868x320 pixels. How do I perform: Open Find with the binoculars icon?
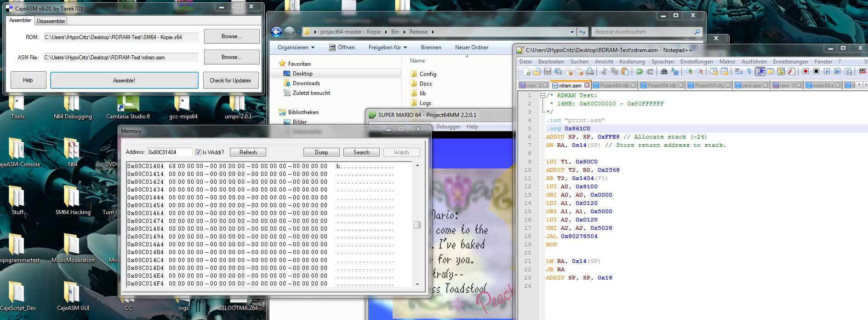(664, 71)
